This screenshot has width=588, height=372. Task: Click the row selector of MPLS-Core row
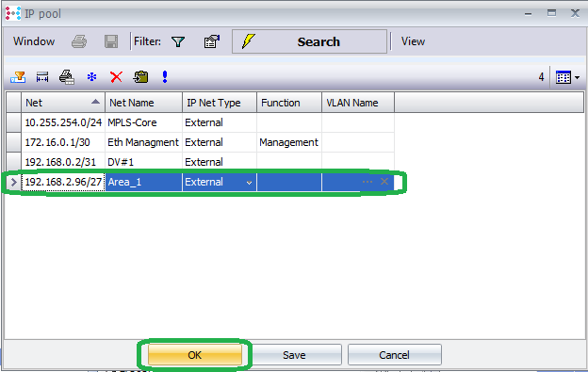(13, 122)
